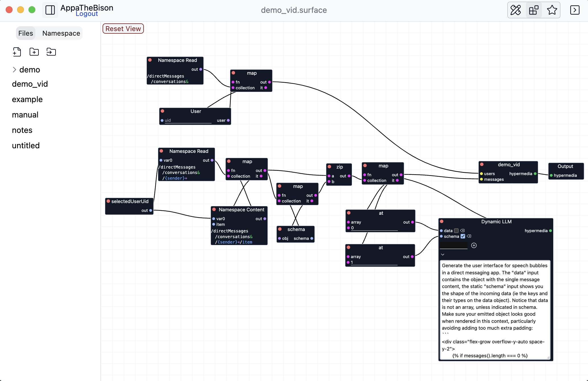Click the AppaTheBison username text
Image resolution: width=588 pixels, height=381 pixels.
point(87,8)
